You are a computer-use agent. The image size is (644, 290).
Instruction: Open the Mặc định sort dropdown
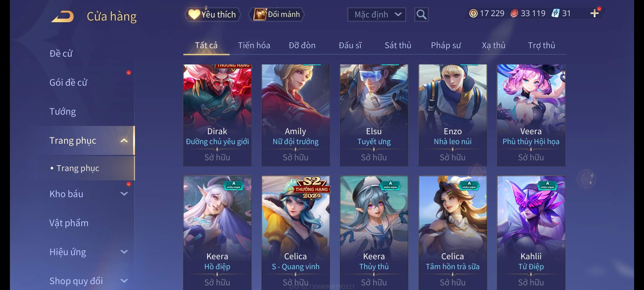376,15
